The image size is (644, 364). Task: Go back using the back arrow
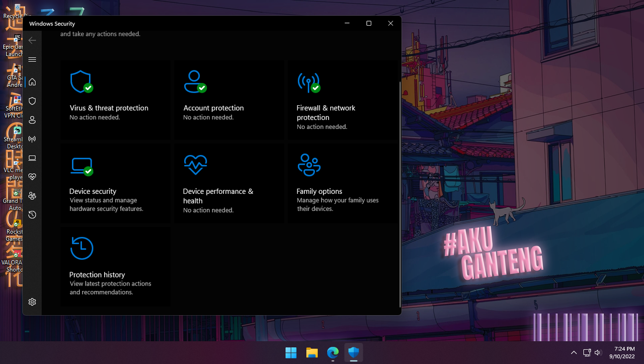[x=32, y=40]
